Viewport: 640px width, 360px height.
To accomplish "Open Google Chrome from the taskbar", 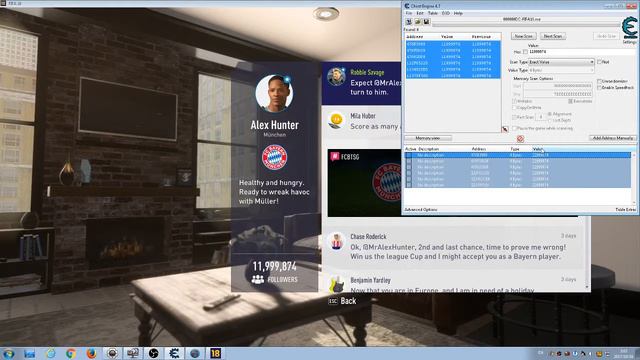I will click(x=71, y=353).
